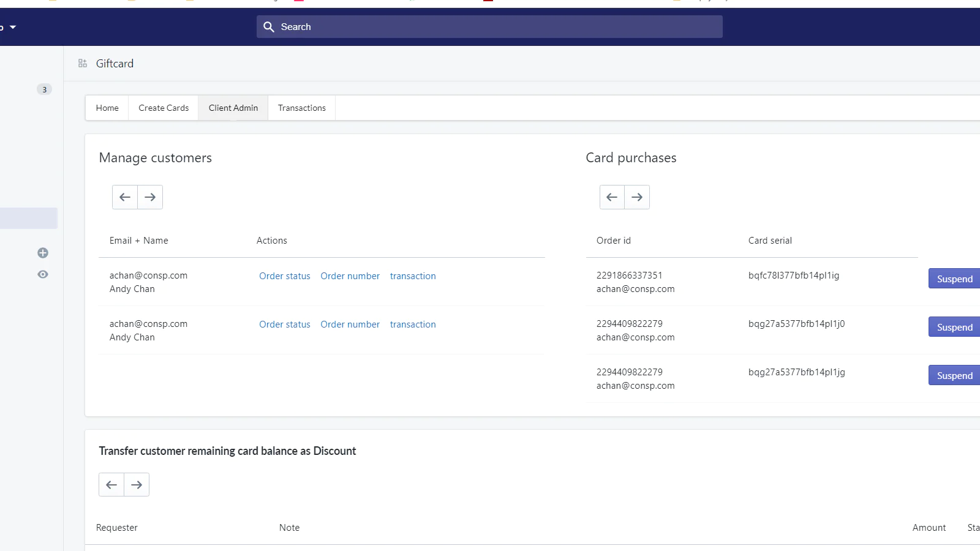Click the plus circle icon in sidebar
The width and height of the screenshot is (980, 551).
(x=43, y=253)
